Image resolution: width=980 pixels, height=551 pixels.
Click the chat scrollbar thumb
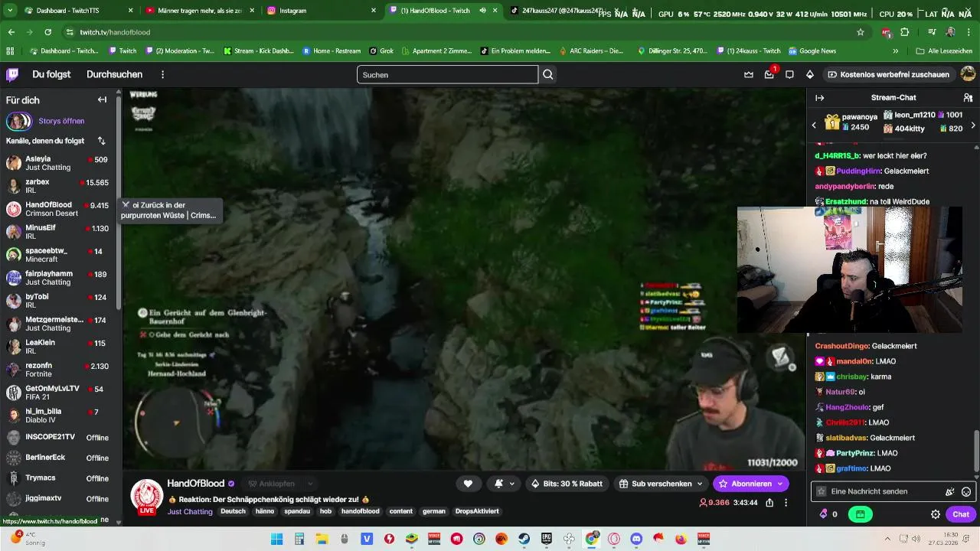coord(975,452)
